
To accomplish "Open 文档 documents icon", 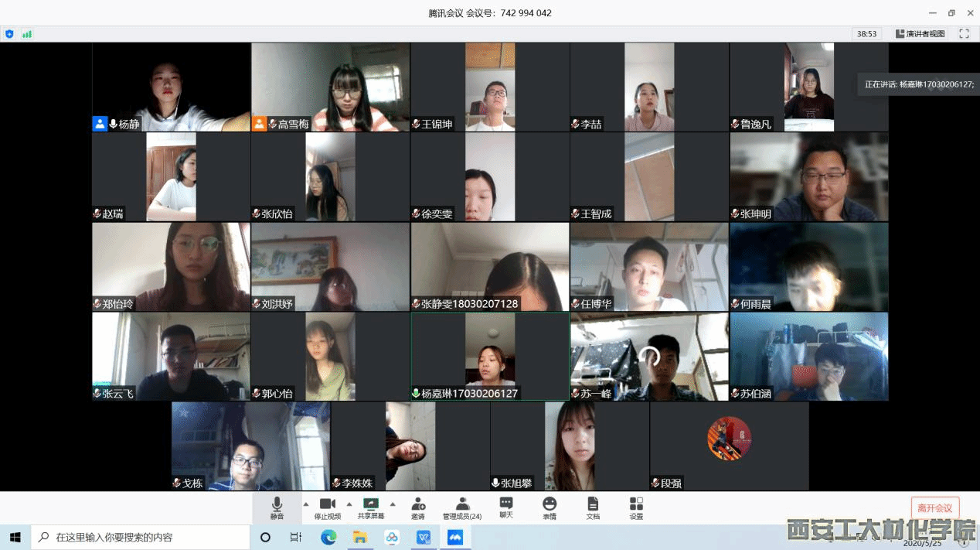I will click(593, 507).
